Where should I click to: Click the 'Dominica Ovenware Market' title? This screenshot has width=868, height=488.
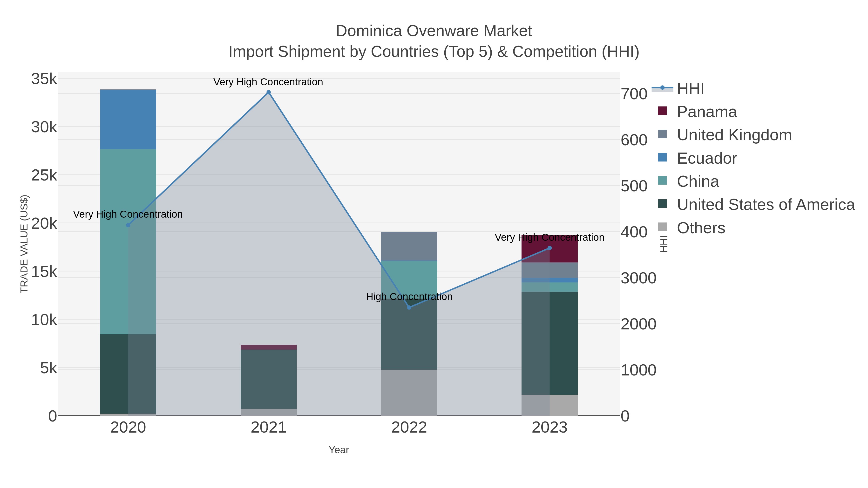(434, 31)
